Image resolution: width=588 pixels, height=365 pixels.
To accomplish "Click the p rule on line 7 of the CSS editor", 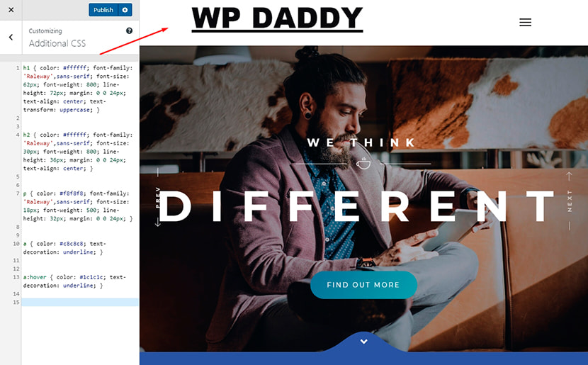I will tap(78, 206).
